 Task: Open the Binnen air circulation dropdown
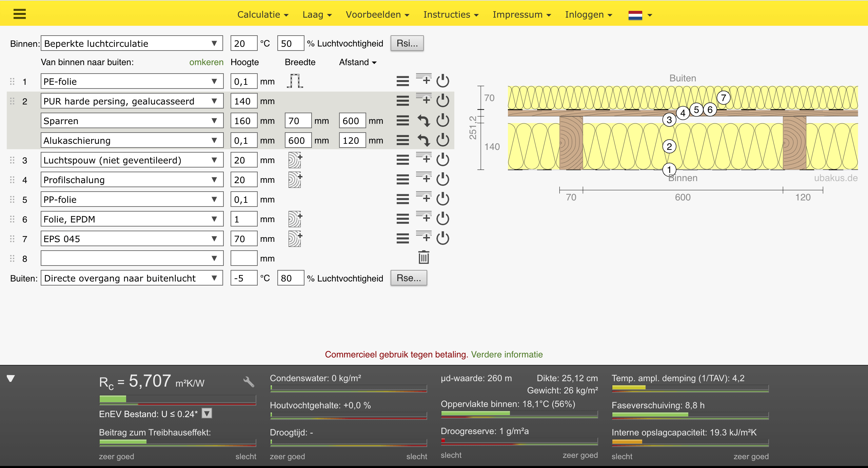[x=132, y=43]
